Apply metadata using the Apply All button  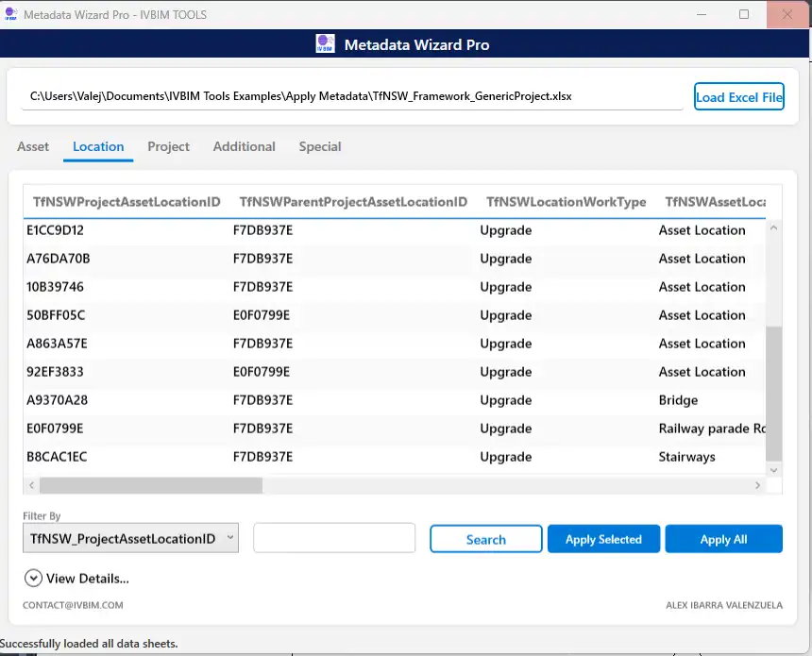pos(723,538)
